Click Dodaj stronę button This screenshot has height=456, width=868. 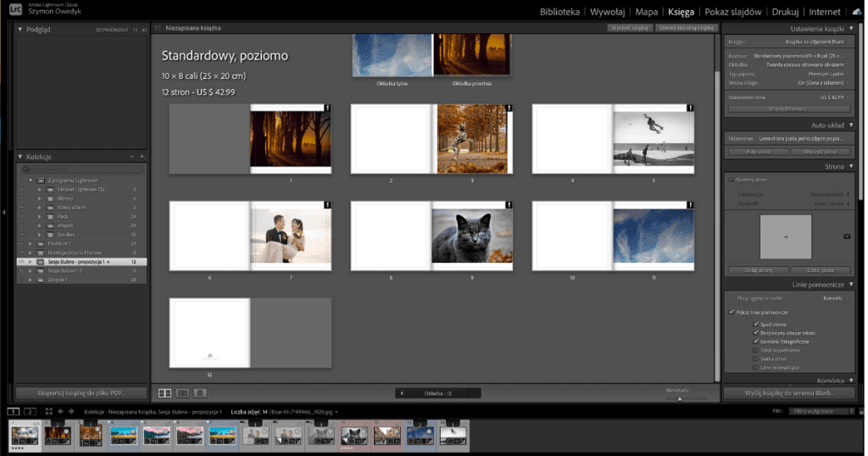coord(759,270)
